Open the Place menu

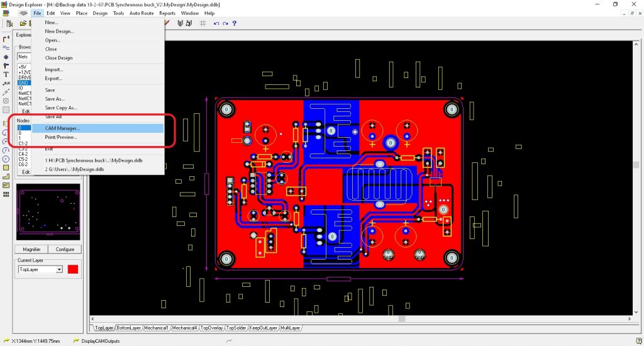(x=82, y=13)
